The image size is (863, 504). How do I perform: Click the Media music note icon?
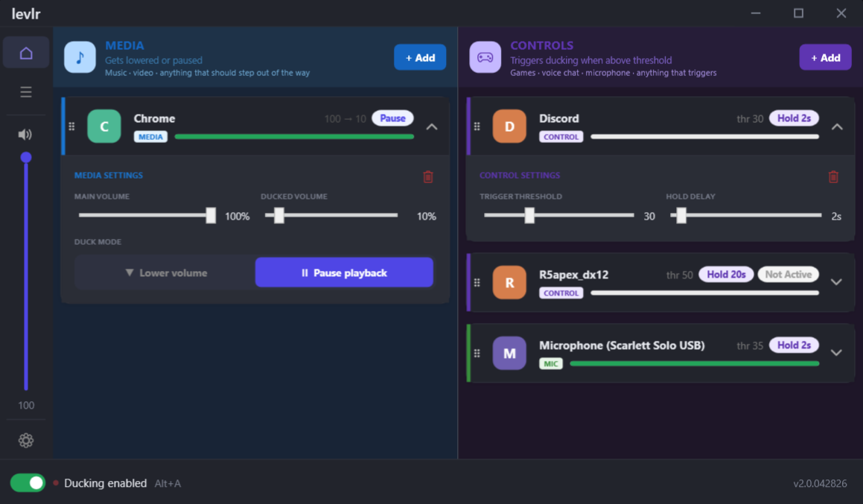(x=80, y=57)
